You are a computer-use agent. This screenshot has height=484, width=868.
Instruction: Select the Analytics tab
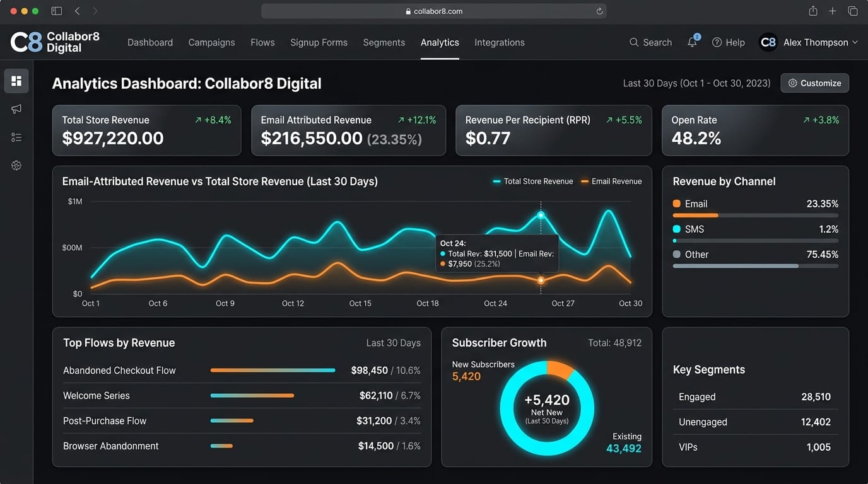[440, 42]
